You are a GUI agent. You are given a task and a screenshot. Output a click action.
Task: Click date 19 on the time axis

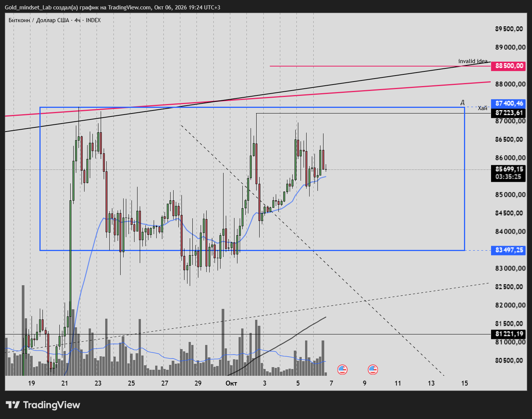(32, 383)
